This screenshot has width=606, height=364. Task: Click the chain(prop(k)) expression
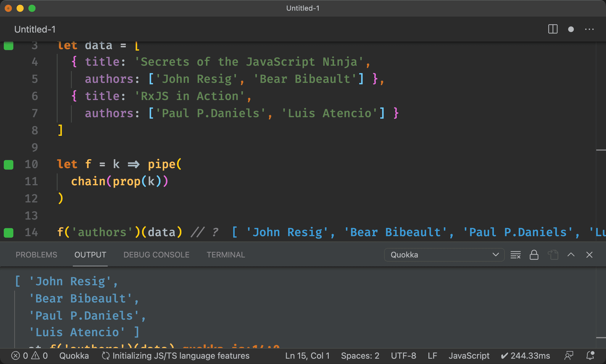pos(120,181)
